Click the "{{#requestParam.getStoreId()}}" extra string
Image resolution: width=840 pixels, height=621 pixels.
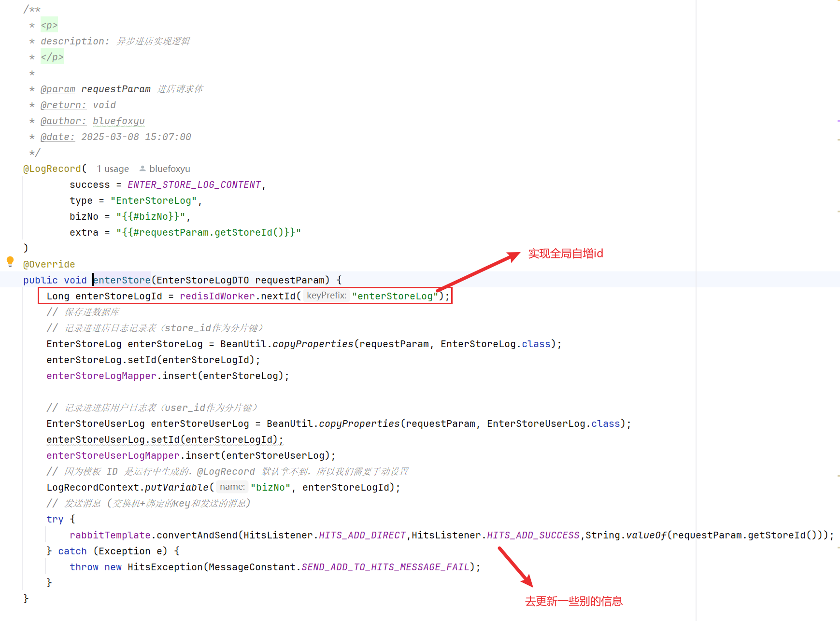209,232
